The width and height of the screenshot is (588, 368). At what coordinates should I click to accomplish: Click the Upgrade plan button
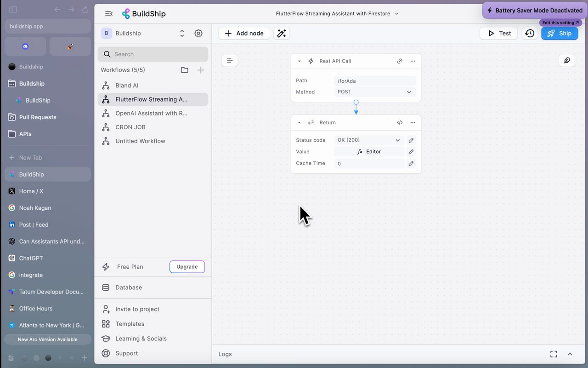[187, 267]
